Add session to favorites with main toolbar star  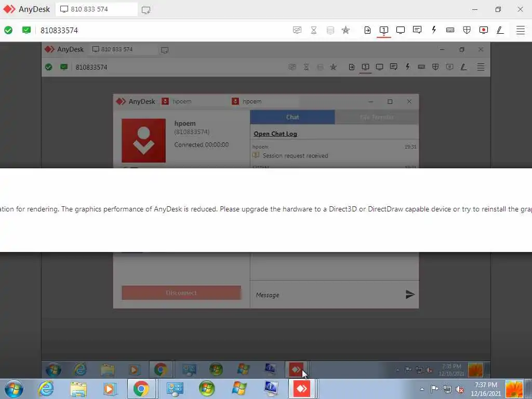(x=345, y=30)
